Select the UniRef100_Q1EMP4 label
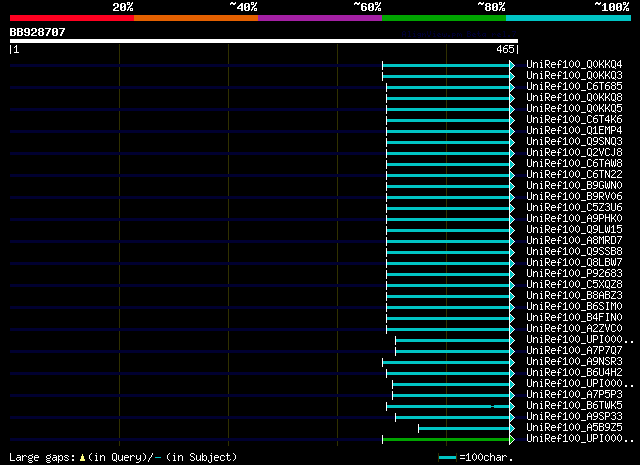Image resolution: width=640 pixels, height=465 pixels. pos(574,131)
